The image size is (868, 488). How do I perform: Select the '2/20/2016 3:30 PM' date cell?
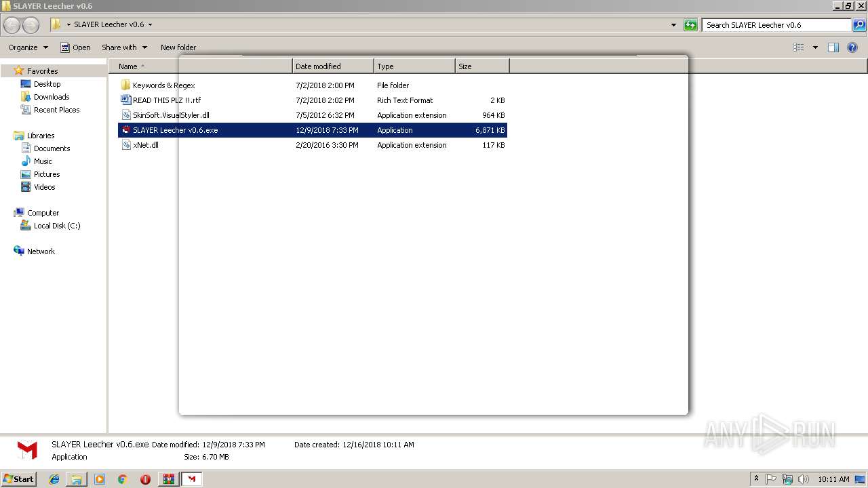[x=327, y=145]
